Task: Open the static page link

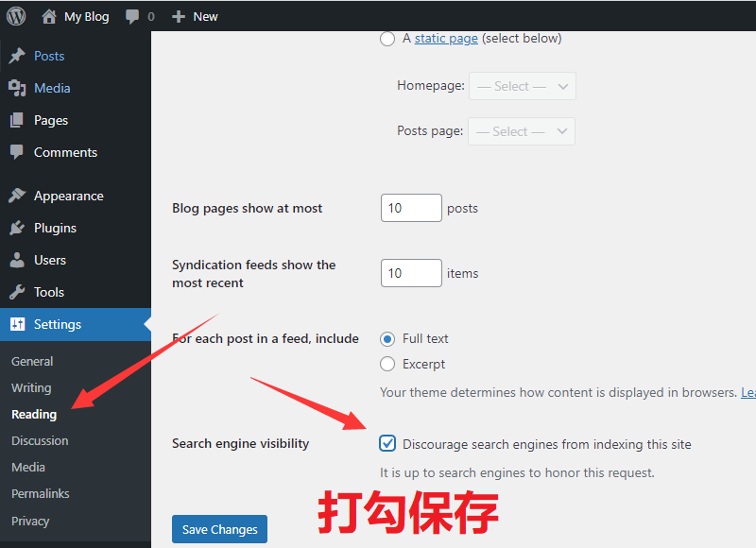Action: click(x=445, y=38)
